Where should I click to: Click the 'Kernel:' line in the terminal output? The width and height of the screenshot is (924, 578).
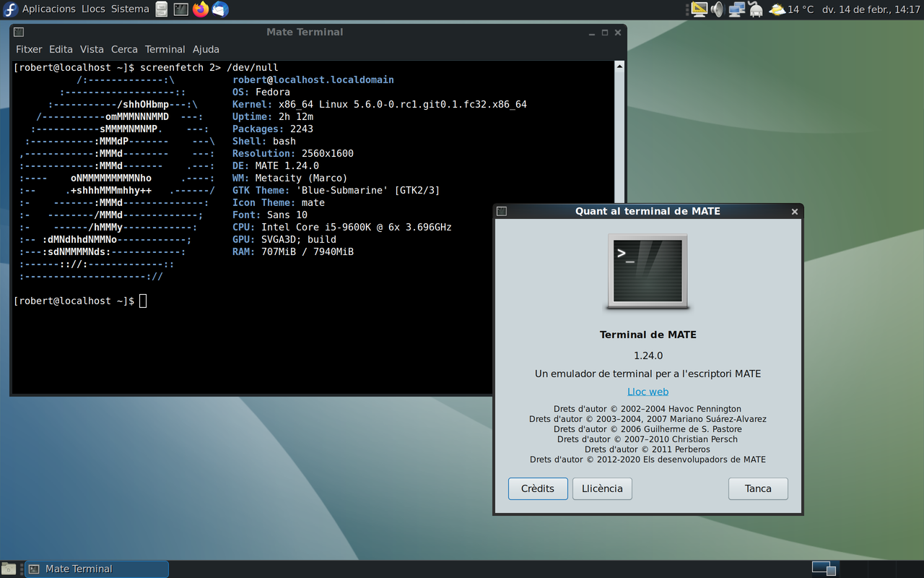click(380, 104)
